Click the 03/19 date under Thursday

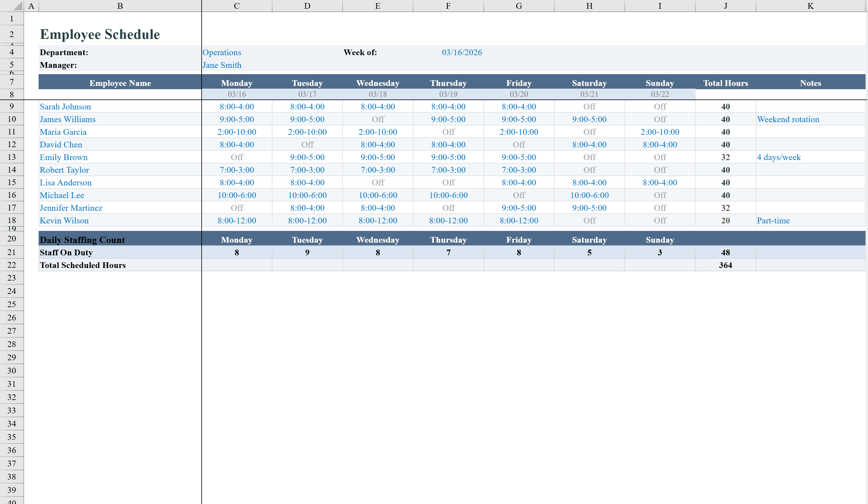448,94
